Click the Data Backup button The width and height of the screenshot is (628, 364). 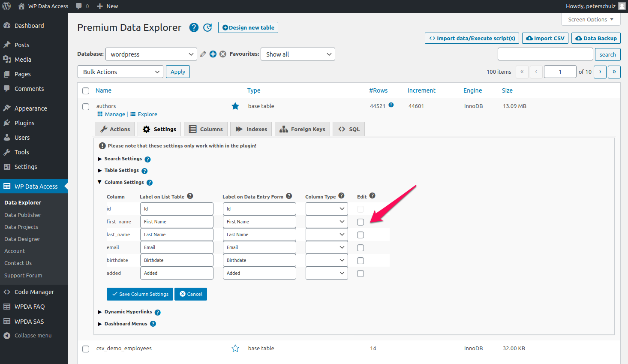pyautogui.click(x=596, y=38)
